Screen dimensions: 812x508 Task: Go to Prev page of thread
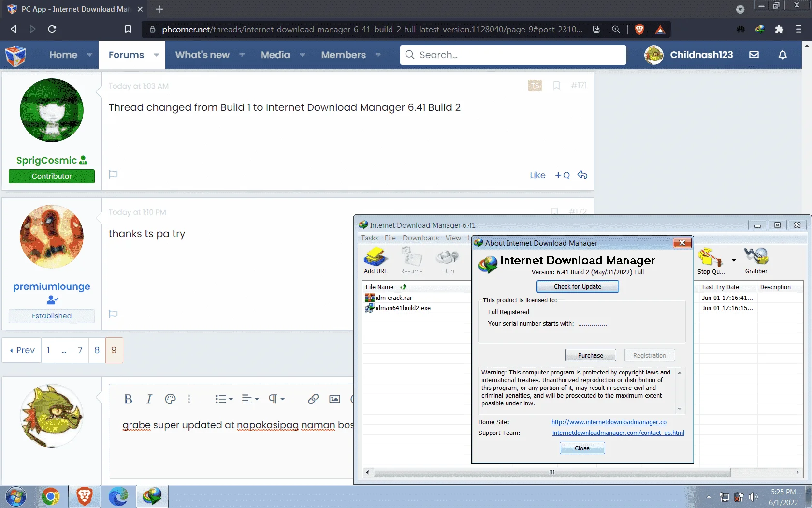(x=22, y=350)
